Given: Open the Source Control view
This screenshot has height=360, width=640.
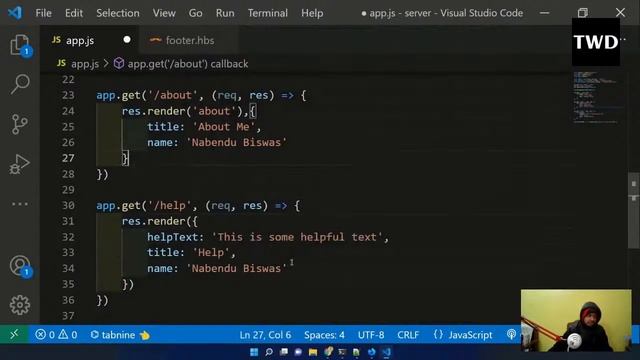Looking at the screenshot, I should click(x=20, y=124).
